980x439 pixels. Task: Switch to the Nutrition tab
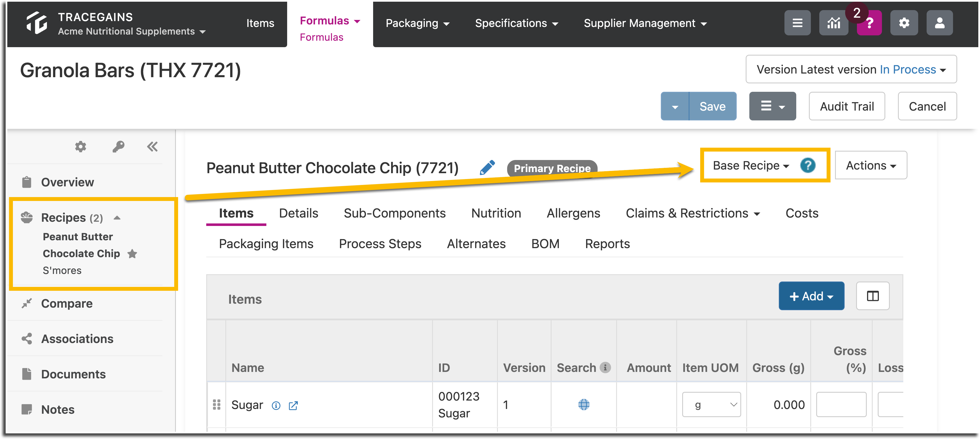coord(496,213)
